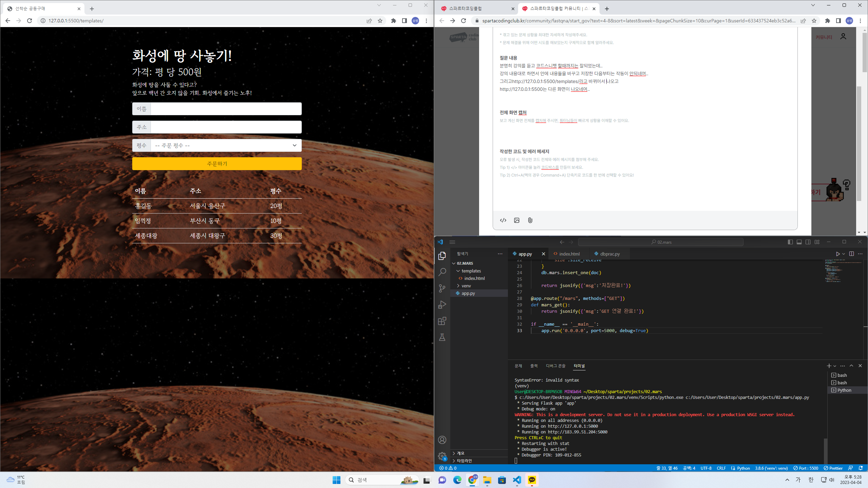Insert an image in the post editor
868x488 pixels.
pos(517,220)
